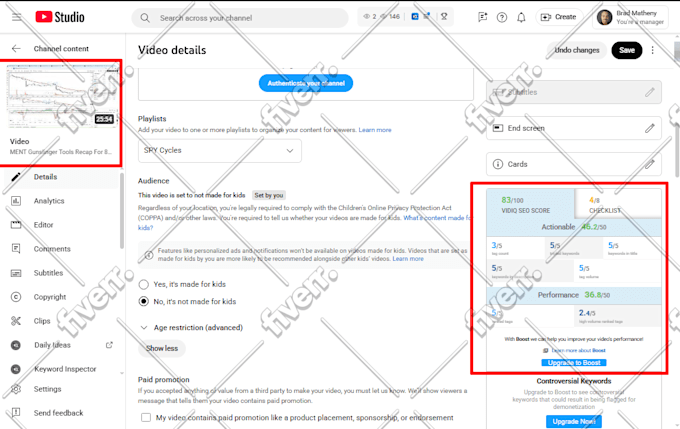Click the Performance 36.8/50 header

(574, 295)
